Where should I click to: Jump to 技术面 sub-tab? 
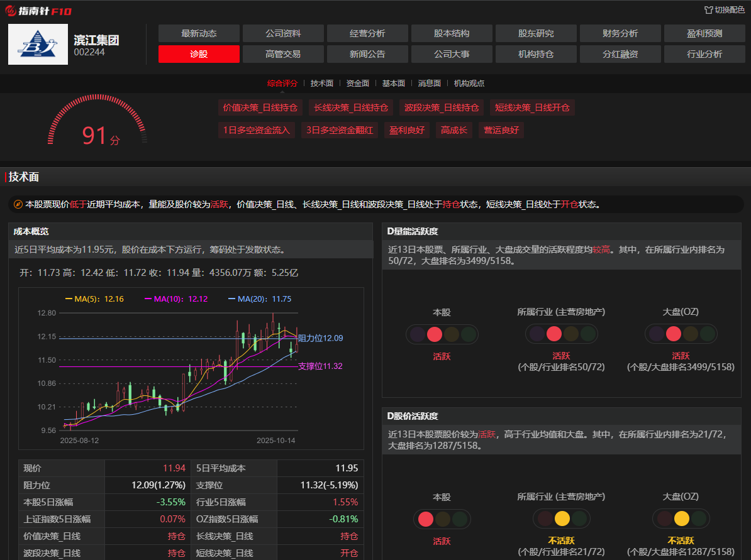[x=322, y=84]
